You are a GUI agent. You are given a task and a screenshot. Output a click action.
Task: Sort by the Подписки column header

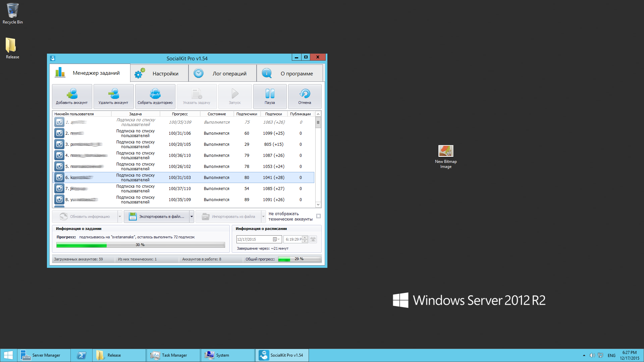(273, 114)
